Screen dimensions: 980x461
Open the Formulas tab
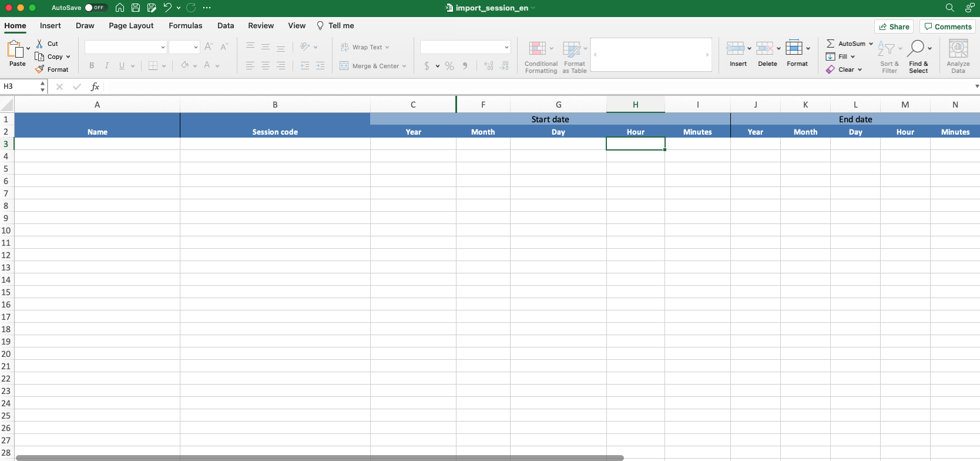coord(186,25)
